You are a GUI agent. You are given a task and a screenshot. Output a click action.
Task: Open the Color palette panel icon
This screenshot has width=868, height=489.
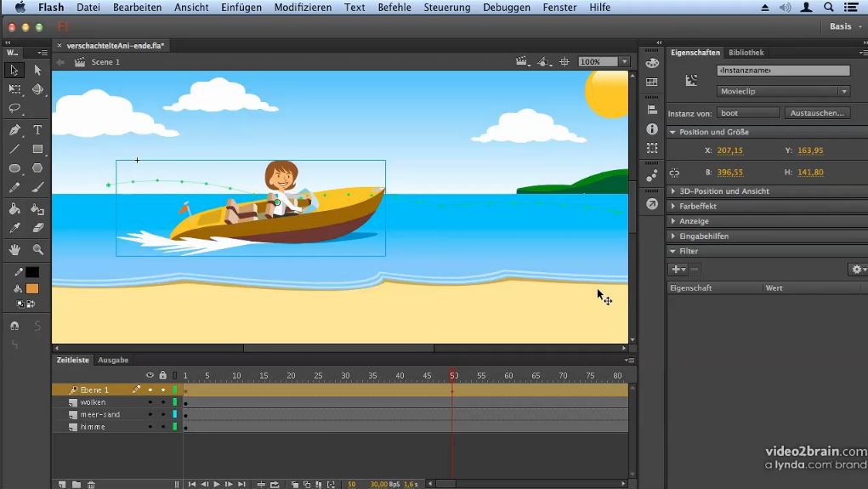[x=651, y=63]
